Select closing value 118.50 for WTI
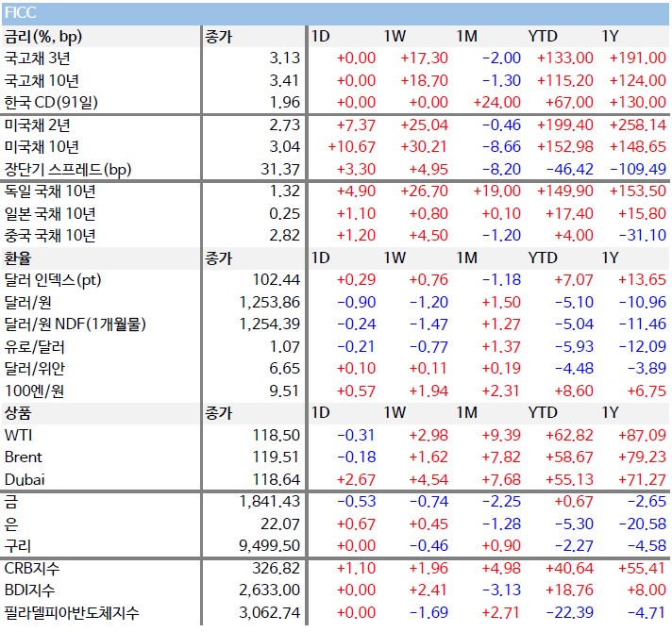The image size is (672, 632). pyautogui.click(x=277, y=436)
